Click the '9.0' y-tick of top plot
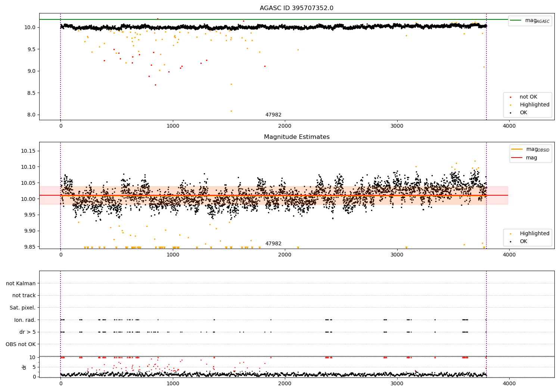The image size is (560, 392). pos(32,71)
